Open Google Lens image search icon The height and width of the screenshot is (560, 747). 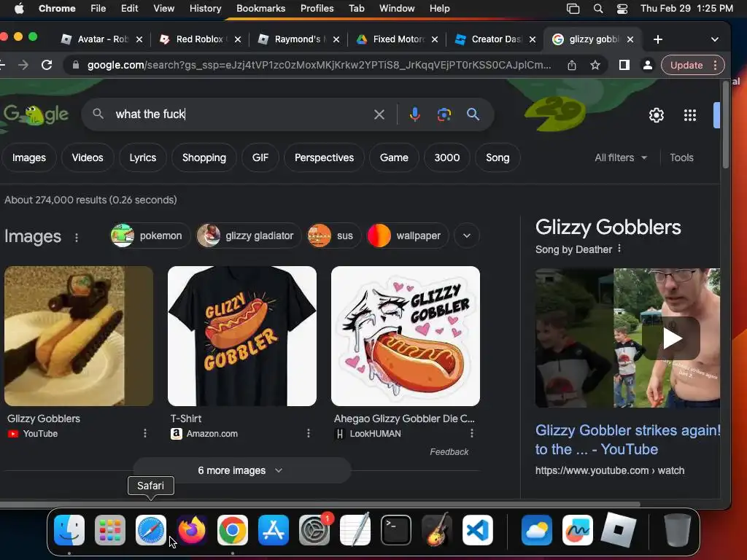[444, 114]
